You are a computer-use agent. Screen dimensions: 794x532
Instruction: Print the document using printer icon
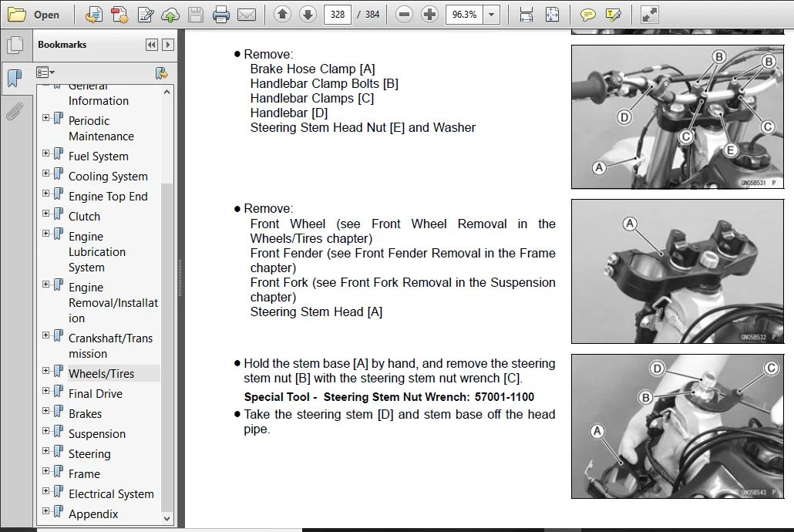(220, 15)
